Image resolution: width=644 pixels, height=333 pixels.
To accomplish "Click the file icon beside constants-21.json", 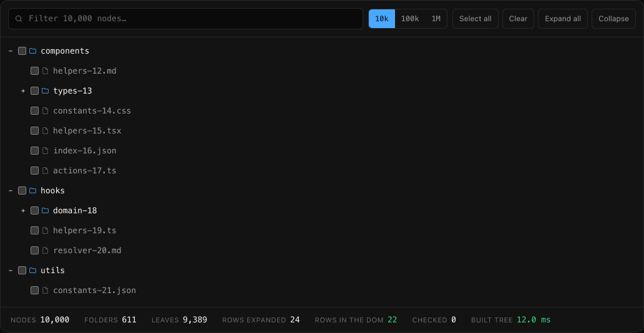I will (45, 291).
